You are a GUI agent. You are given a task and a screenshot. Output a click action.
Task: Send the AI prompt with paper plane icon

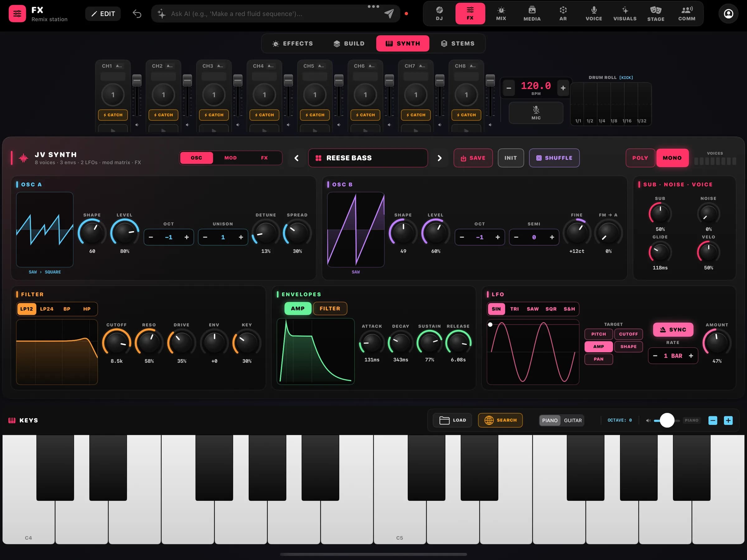point(389,13)
